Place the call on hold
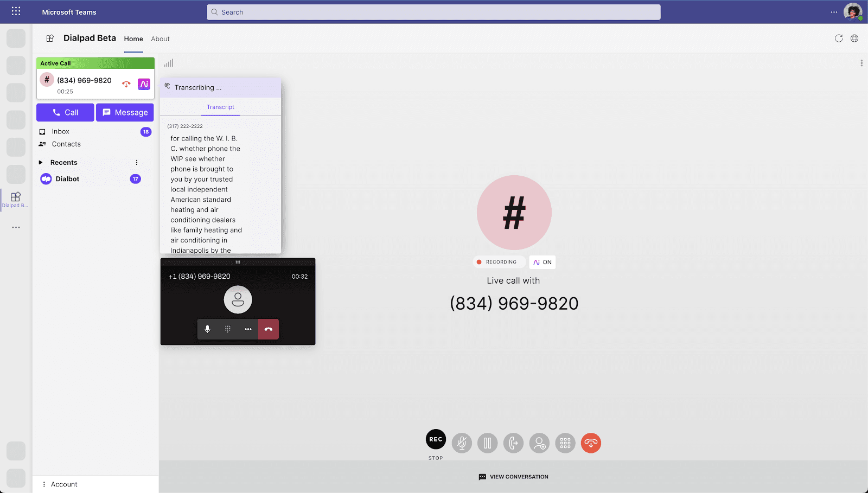Image resolution: width=868 pixels, height=493 pixels. click(x=487, y=443)
